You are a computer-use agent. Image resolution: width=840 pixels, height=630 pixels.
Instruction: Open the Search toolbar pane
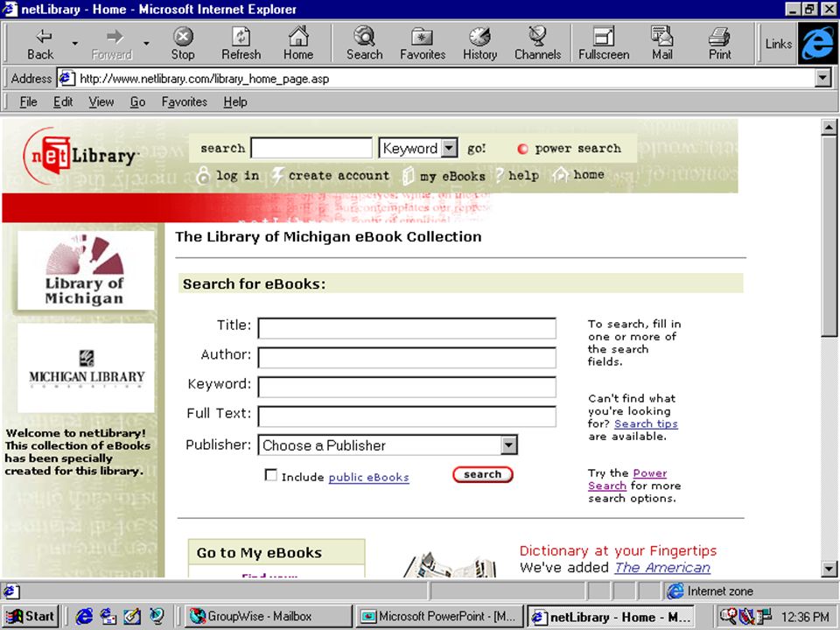[x=364, y=44]
